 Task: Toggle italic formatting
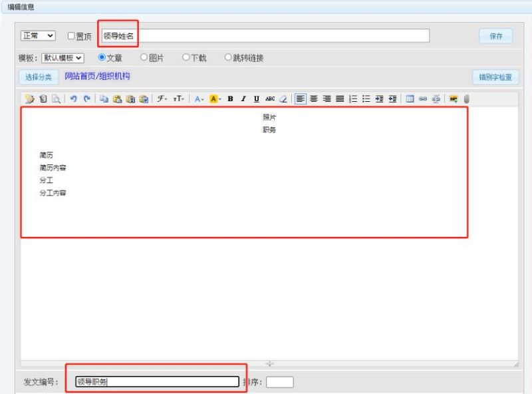coord(243,98)
